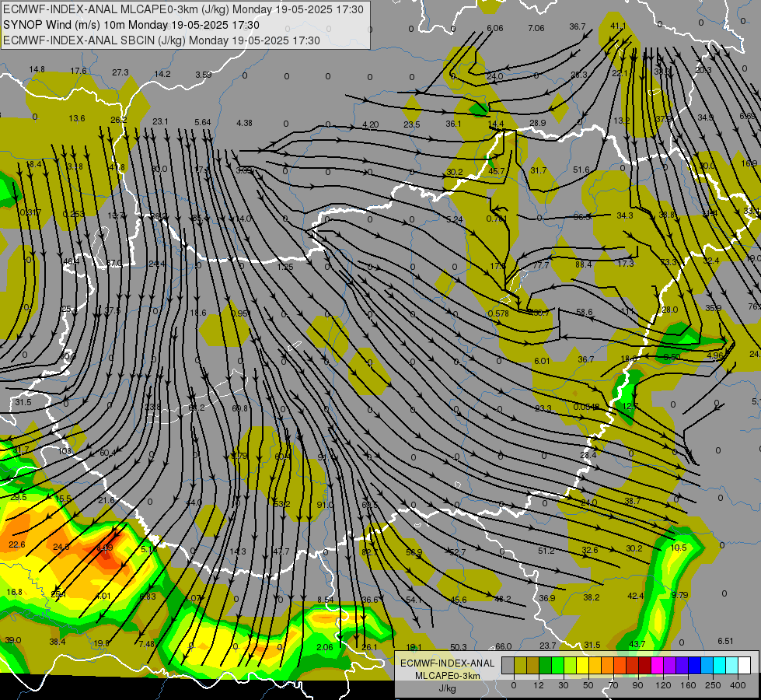
Task: Click the '6.51' value on the map
Action: click(725, 641)
